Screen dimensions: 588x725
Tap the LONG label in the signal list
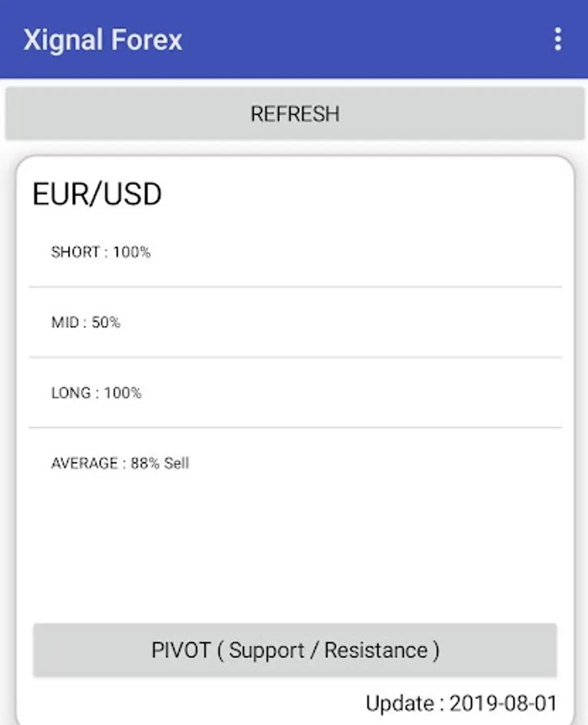pos(71,393)
